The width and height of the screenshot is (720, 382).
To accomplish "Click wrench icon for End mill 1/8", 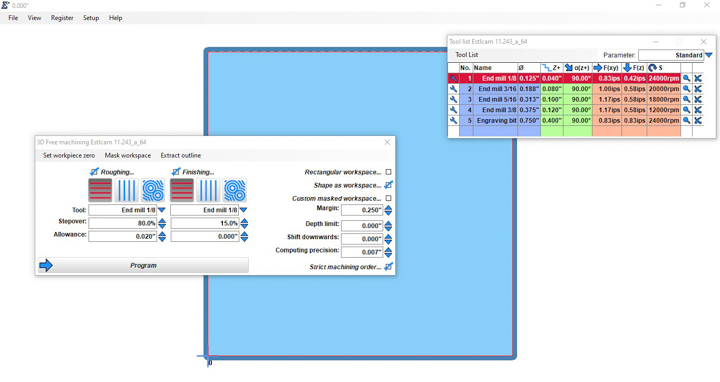I will [x=453, y=78].
